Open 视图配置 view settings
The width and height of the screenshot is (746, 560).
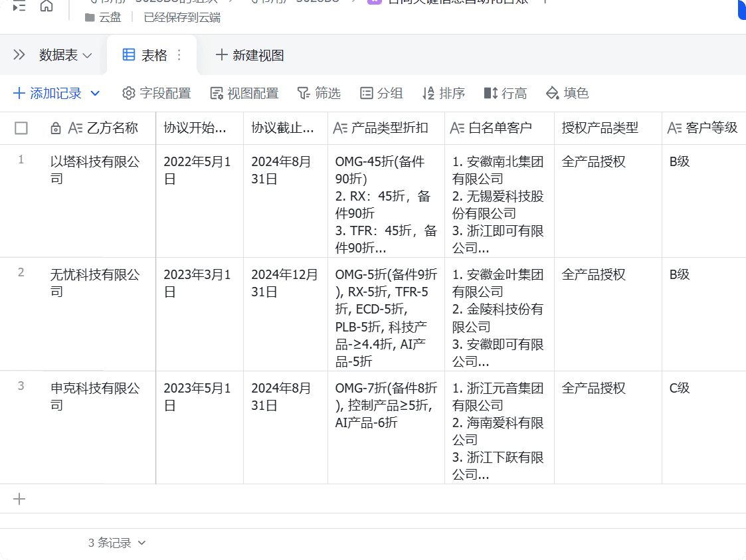point(244,94)
